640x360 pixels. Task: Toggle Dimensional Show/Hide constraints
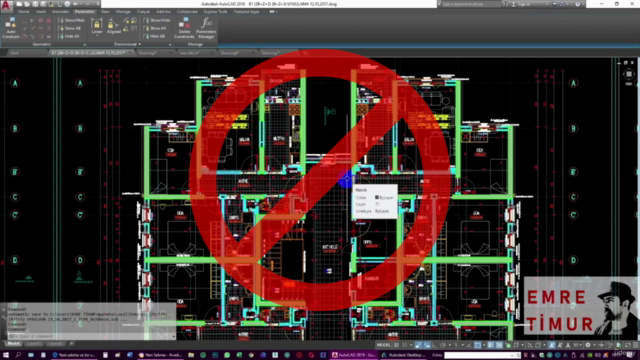pyautogui.click(x=157, y=20)
